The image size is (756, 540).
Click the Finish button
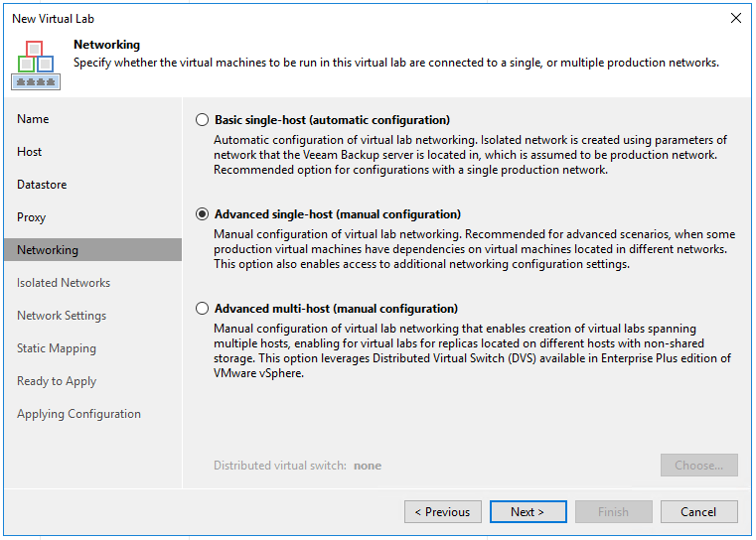pyautogui.click(x=613, y=512)
